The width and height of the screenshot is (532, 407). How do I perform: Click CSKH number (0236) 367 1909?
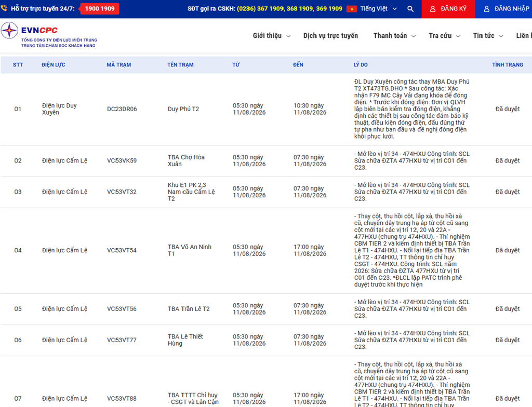tap(260, 9)
